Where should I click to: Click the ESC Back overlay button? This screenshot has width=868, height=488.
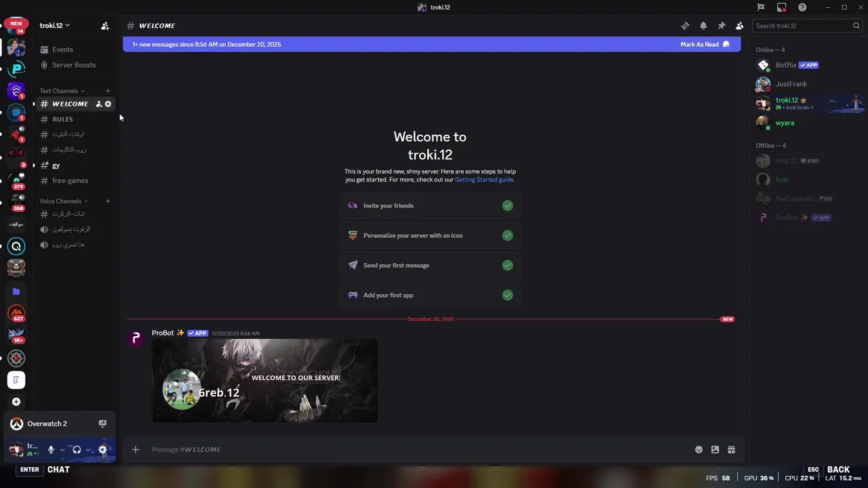828,470
